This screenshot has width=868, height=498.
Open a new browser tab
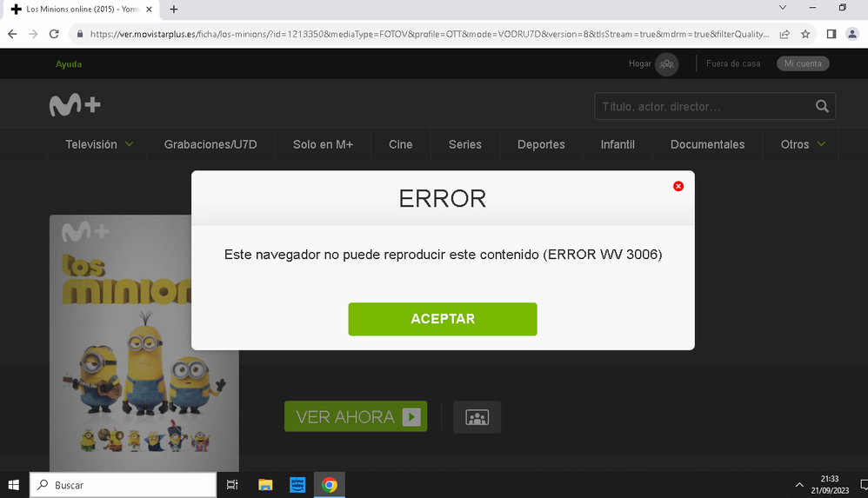[x=174, y=9]
